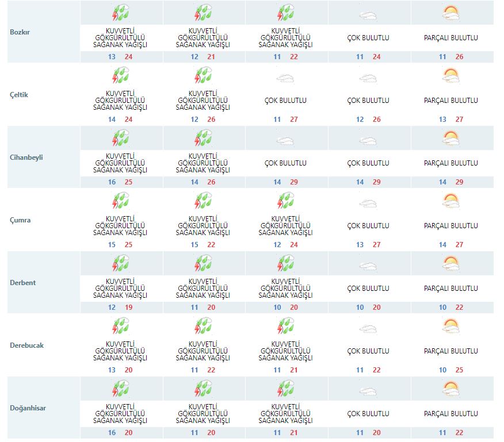This screenshot has width=504, height=442.
Task: Select the partly cloudy sun icon for Cihanbeyli
Action: point(451,138)
